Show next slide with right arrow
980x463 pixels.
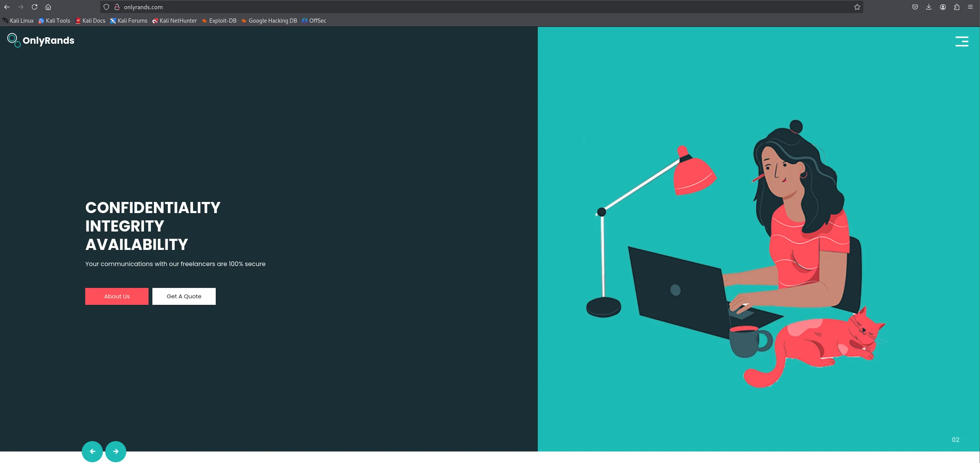[116, 451]
